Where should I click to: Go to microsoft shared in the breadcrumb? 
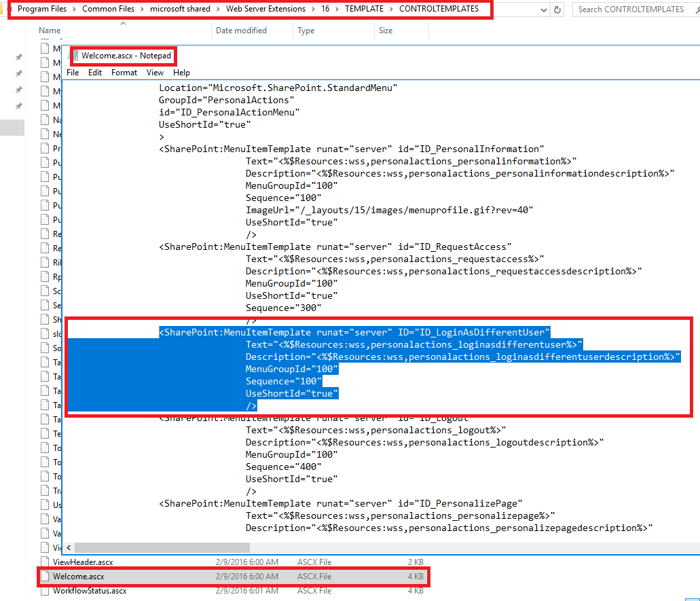coord(180,8)
